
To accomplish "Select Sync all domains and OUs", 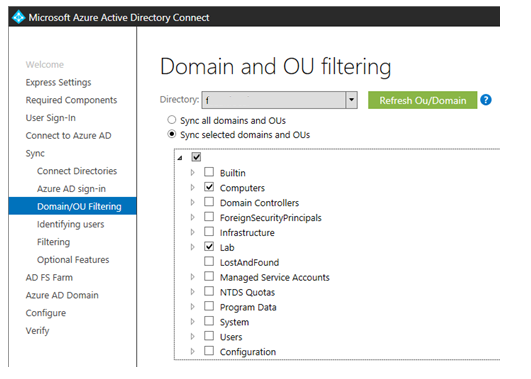I will [172, 120].
